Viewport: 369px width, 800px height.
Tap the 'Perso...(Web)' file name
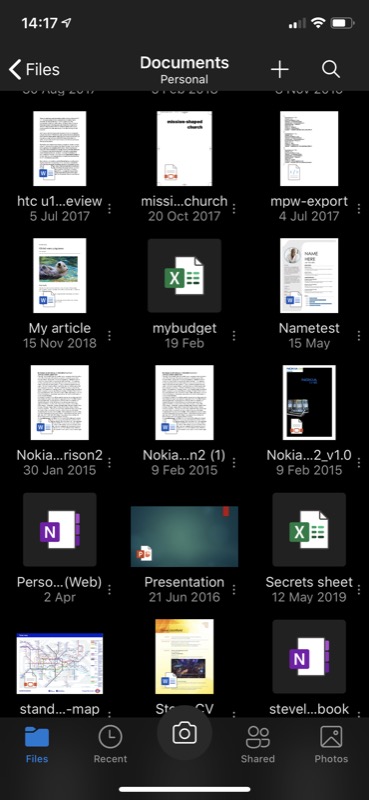tap(60, 582)
